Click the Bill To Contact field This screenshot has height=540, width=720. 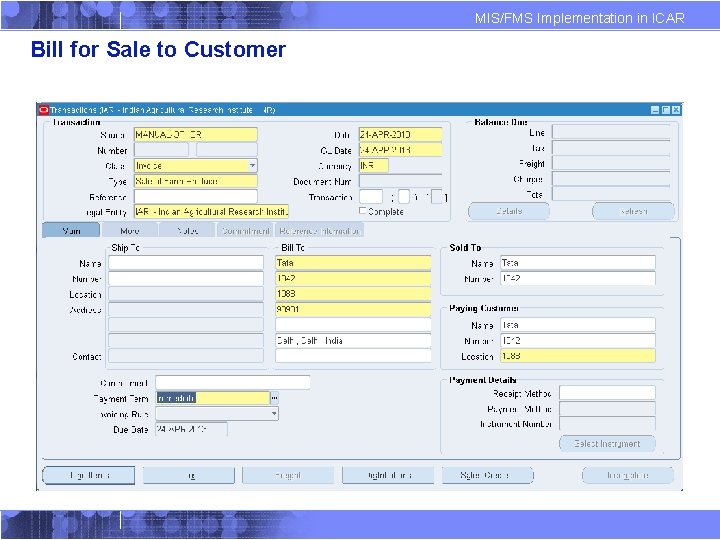(x=353, y=356)
